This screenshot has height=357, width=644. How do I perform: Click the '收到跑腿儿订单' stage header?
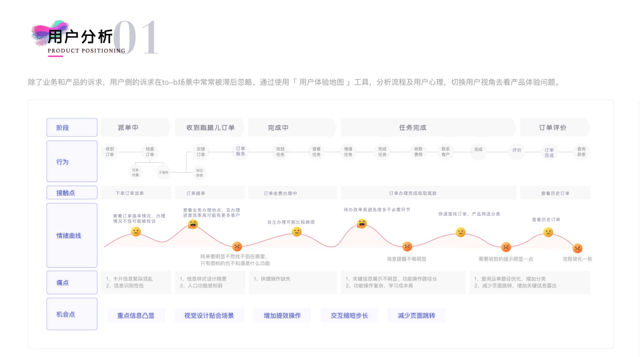click(x=210, y=127)
